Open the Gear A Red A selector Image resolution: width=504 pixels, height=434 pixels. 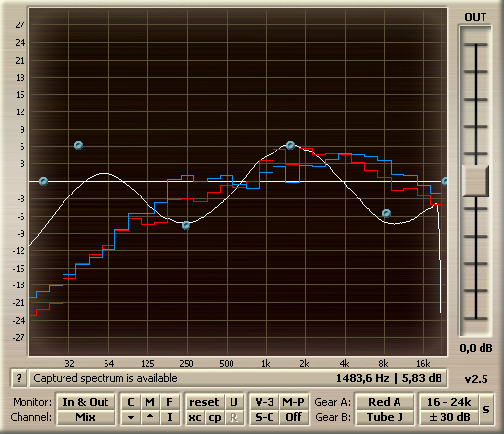tap(385, 402)
